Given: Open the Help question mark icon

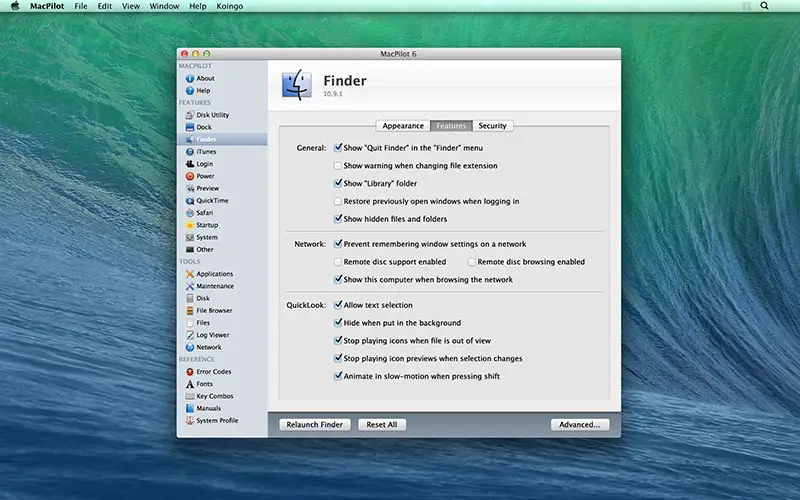Looking at the screenshot, I should pos(190,91).
